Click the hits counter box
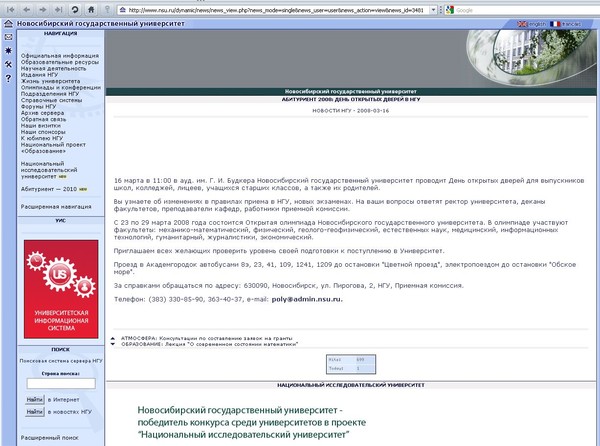This screenshot has width=600, height=446. coord(351,364)
